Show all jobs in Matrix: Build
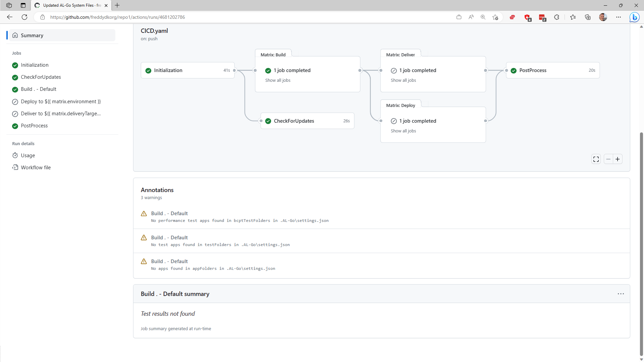This screenshot has width=644, height=362. pyautogui.click(x=278, y=80)
